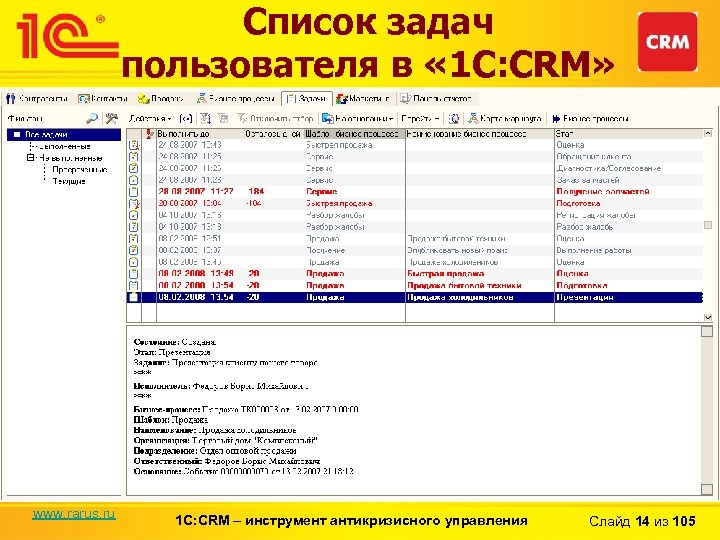The image size is (720, 540).
Task: Click the Бизнес-процессы toolbar button
Action: click(x=591, y=118)
